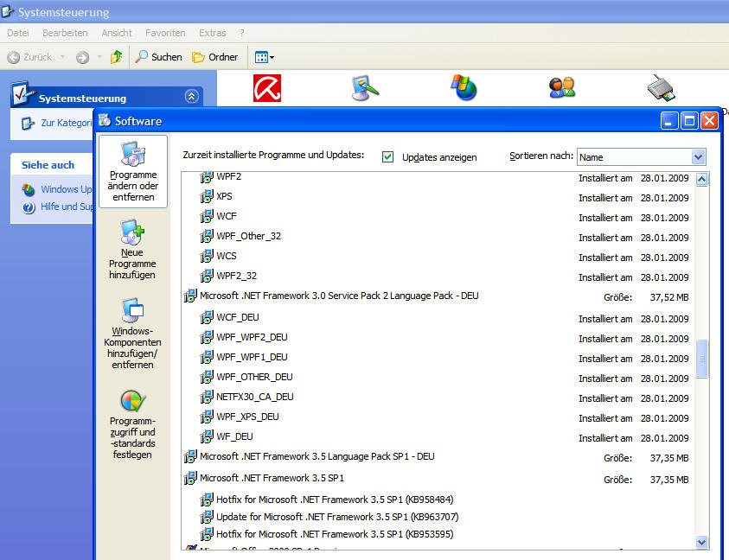The image size is (729, 560).
Task: Click the scroll up arrow of the program list
Action: click(x=701, y=180)
